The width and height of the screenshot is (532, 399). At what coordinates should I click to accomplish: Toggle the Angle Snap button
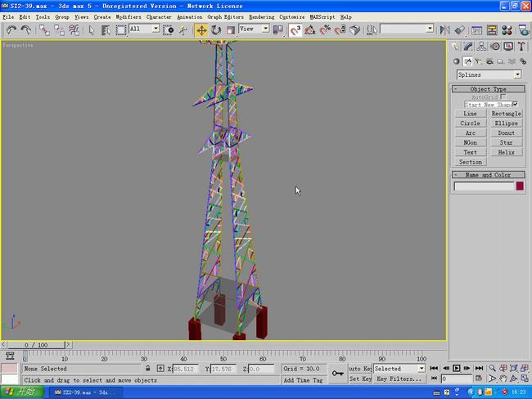[x=309, y=30]
